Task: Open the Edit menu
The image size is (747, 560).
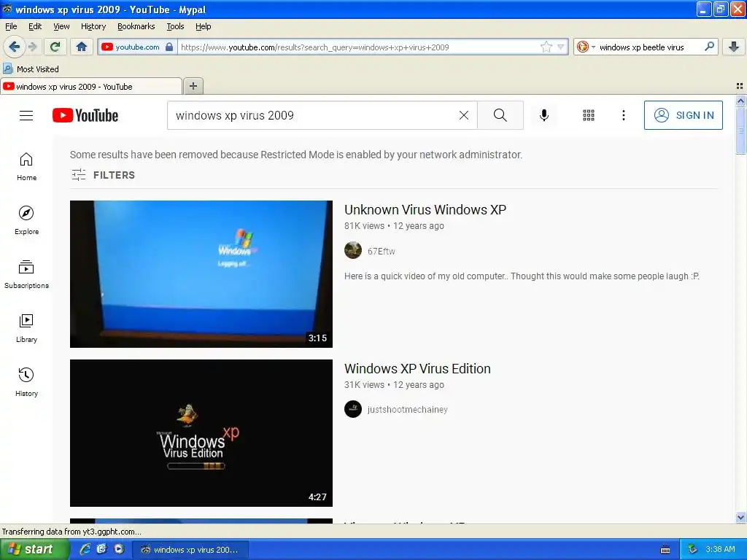Action: tap(35, 26)
